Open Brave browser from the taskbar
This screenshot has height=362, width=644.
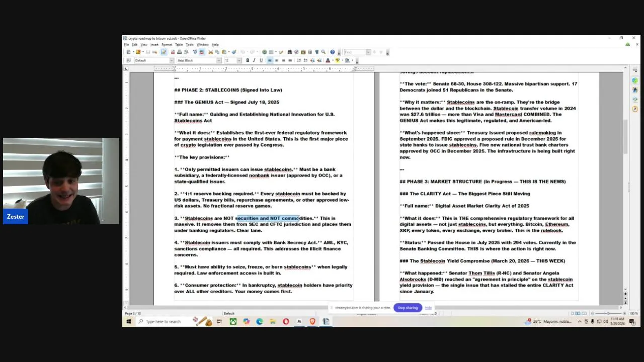coord(312,321)
